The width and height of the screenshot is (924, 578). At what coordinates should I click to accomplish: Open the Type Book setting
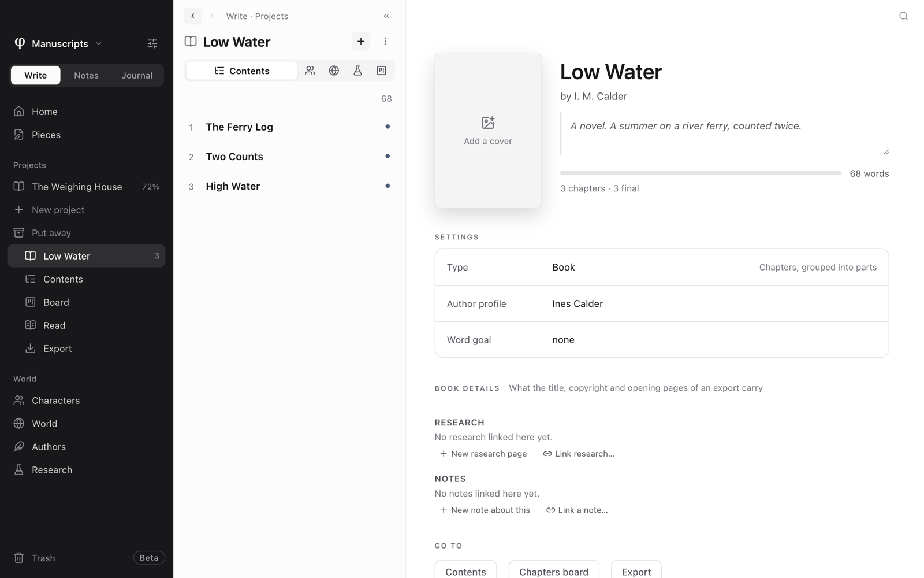click(662, 267)
